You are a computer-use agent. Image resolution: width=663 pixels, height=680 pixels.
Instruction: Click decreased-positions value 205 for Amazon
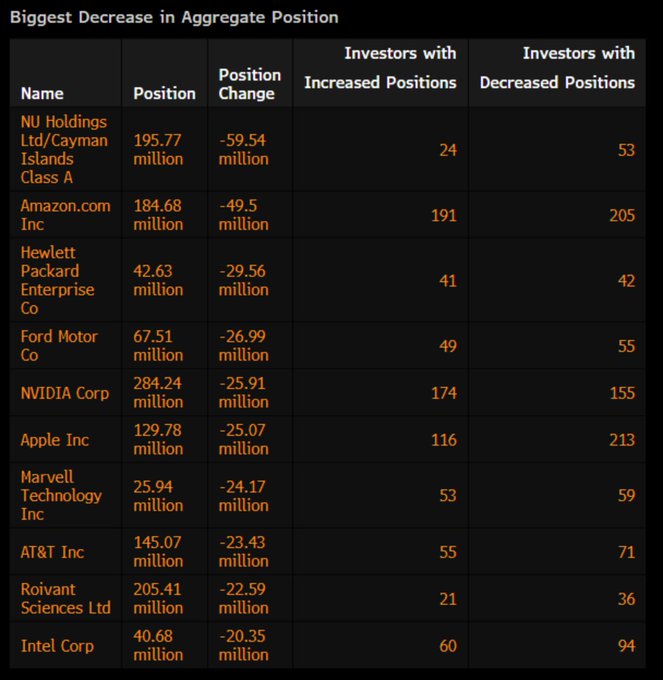pyautogui.click(x=622, y=216)
